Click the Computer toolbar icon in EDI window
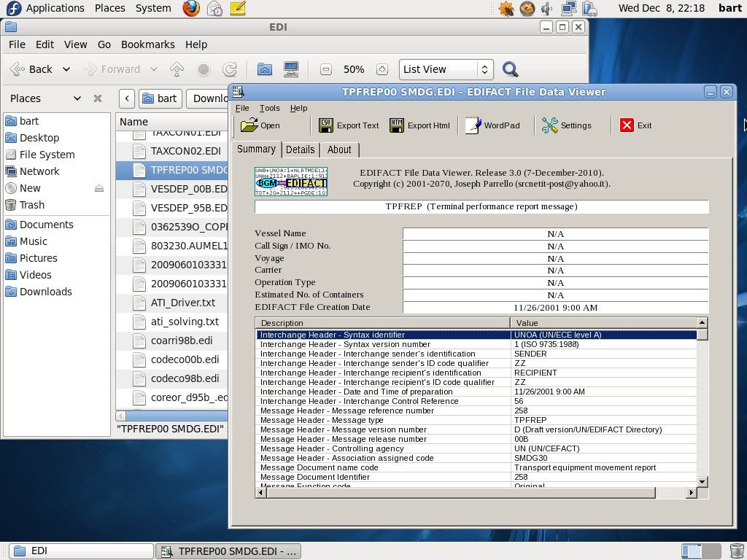 tap(290, 69)
